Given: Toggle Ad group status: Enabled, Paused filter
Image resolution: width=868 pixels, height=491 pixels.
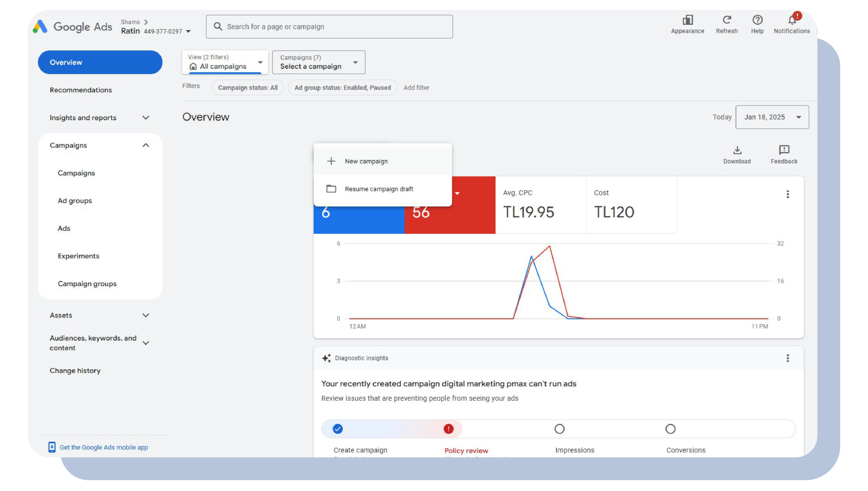Looking at the screenshot, I should pos(341,87).
